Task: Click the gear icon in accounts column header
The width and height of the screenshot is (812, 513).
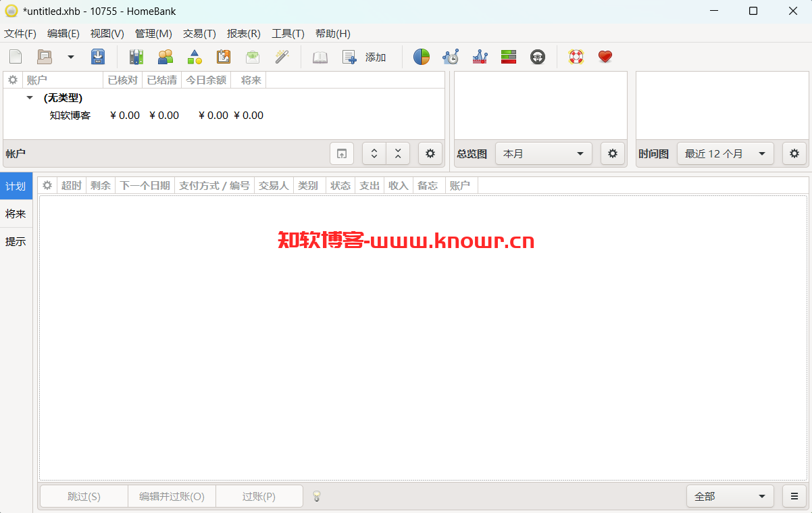Action: coord(13,80)
